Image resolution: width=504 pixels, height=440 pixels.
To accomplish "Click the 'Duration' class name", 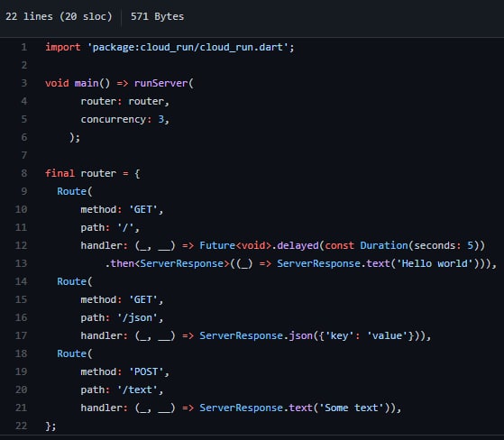I will tap(384, 245).
